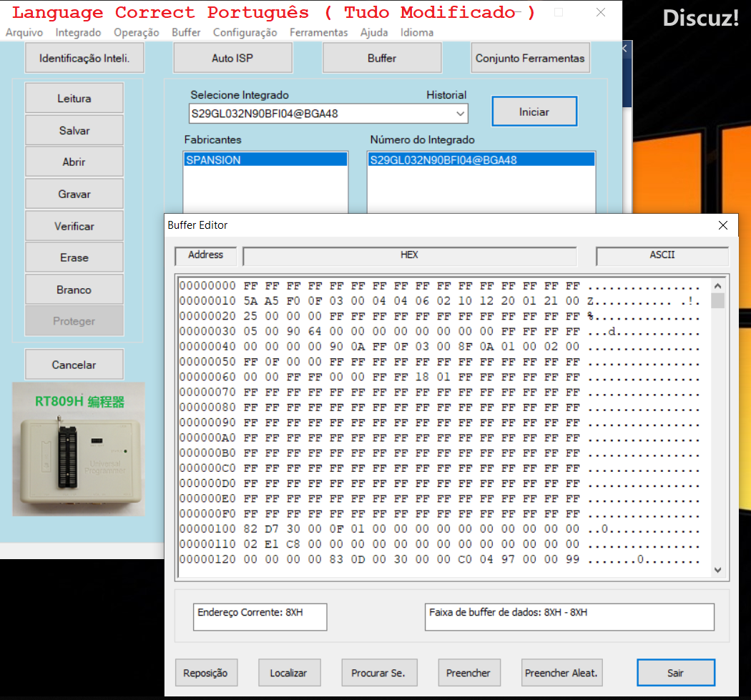Click the Auto ISP button
The height and width of the screenshot is (700, 751).
(232, 58)
